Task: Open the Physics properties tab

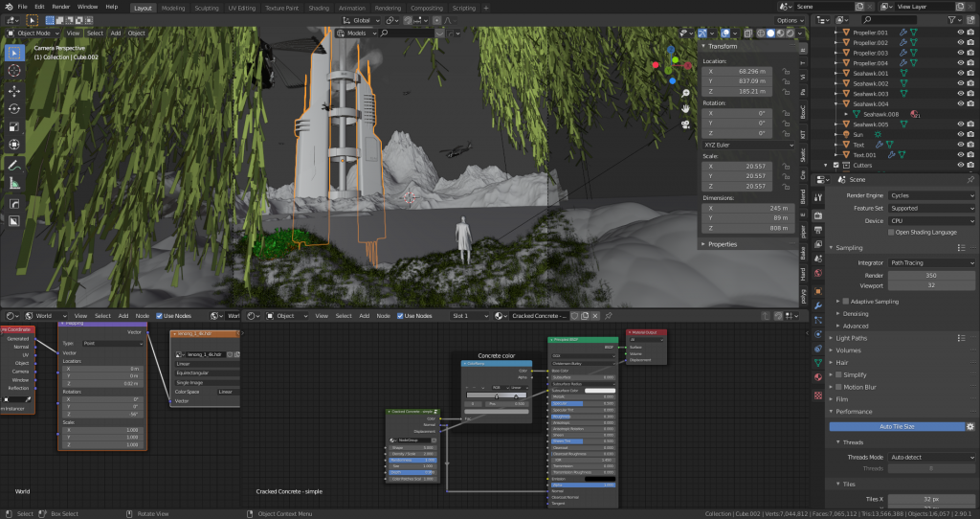Action: click(x=818, y=334)
